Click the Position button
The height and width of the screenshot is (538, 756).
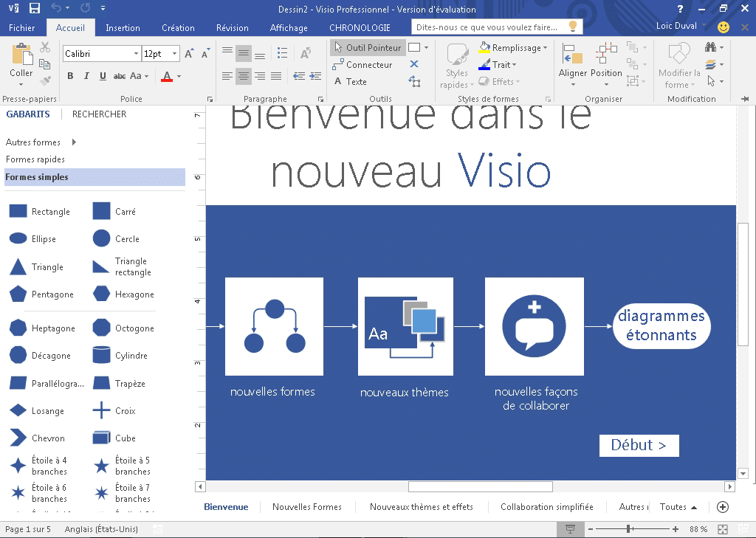(x=607, y=65)
